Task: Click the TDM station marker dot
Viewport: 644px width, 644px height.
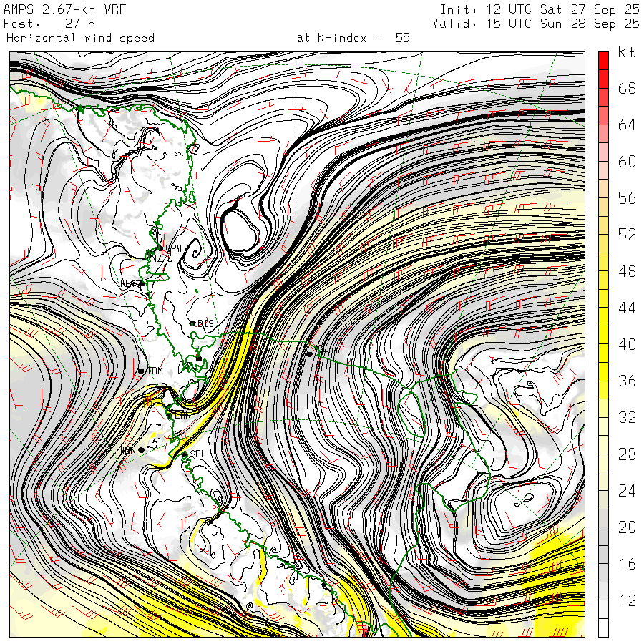Action: point(141,371)
